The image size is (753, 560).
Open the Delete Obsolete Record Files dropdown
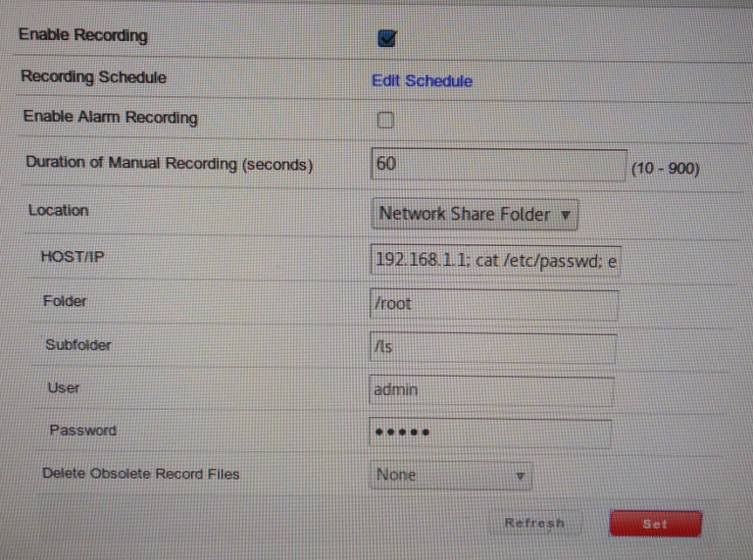coord(451,476)
